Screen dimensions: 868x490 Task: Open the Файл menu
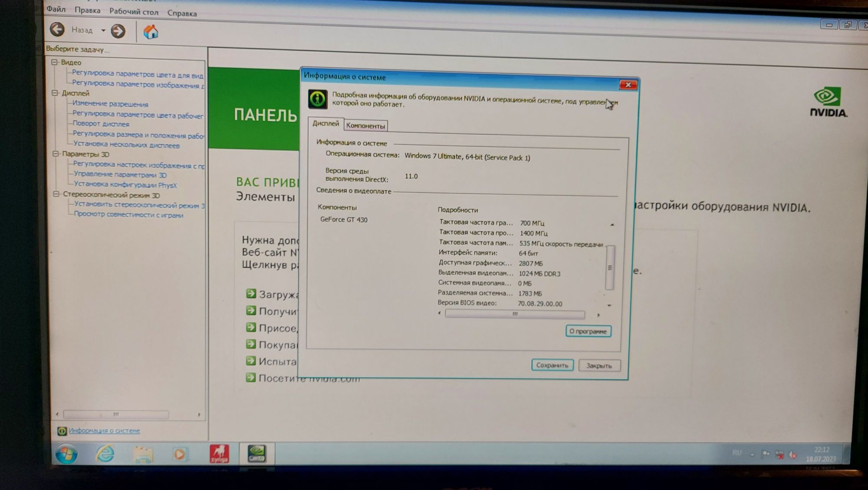[56, 9]
